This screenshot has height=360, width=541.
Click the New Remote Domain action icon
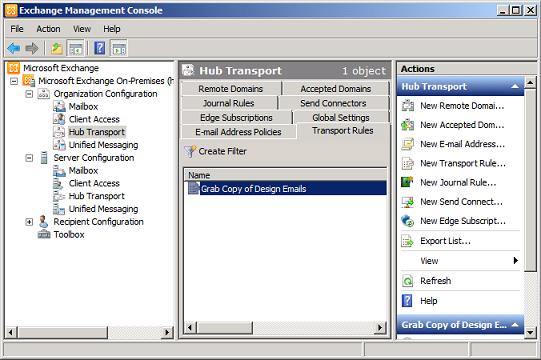point(408,105)
